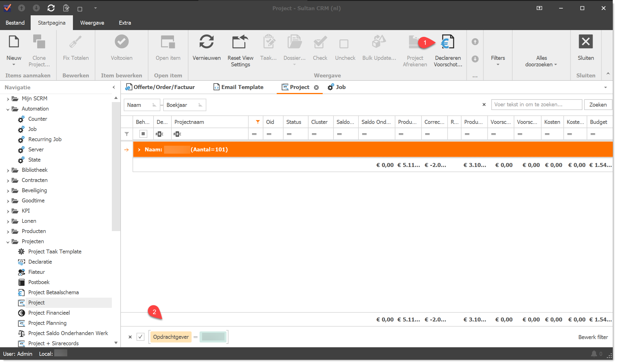617x364 pixels.
Task: Click the search text input field
Action: [536, 105]
